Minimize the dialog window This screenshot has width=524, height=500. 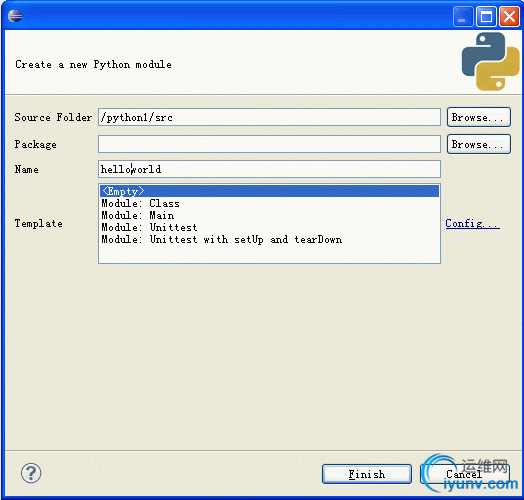tap(463, 16)
